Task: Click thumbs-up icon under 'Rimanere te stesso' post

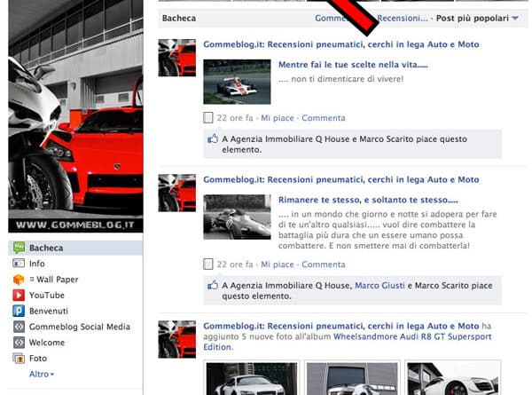Action: point(213,285)
